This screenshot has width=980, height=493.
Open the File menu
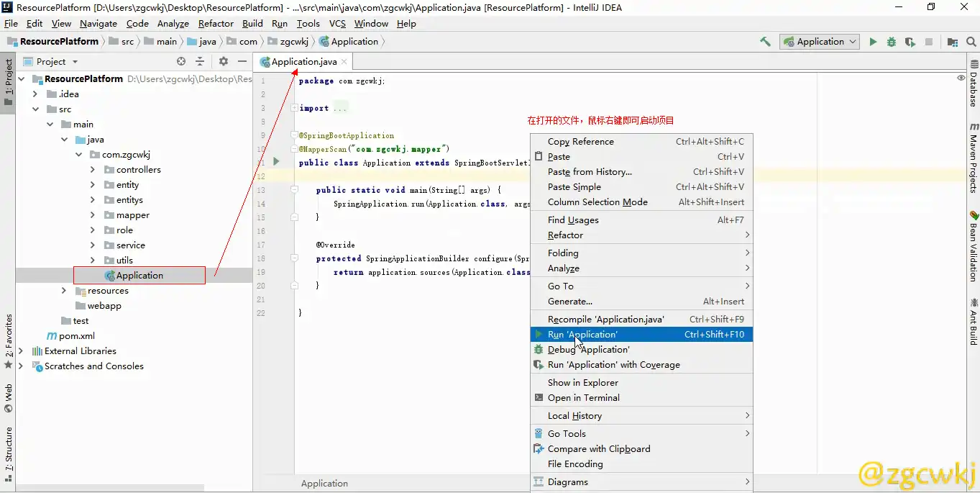pyautogui.click(x=11, y=24)
